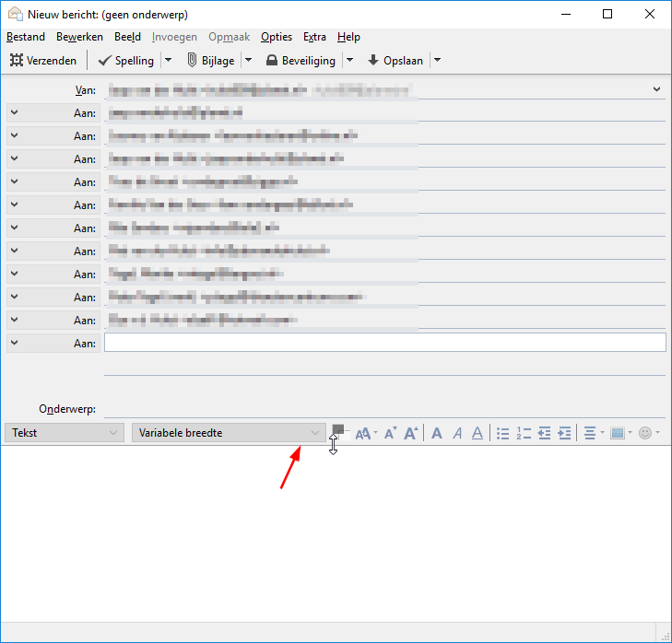The width and height of the screenshot is (672, 643).
Task: Click the decrease indent (outdent) icon
Action: (545, 433)
